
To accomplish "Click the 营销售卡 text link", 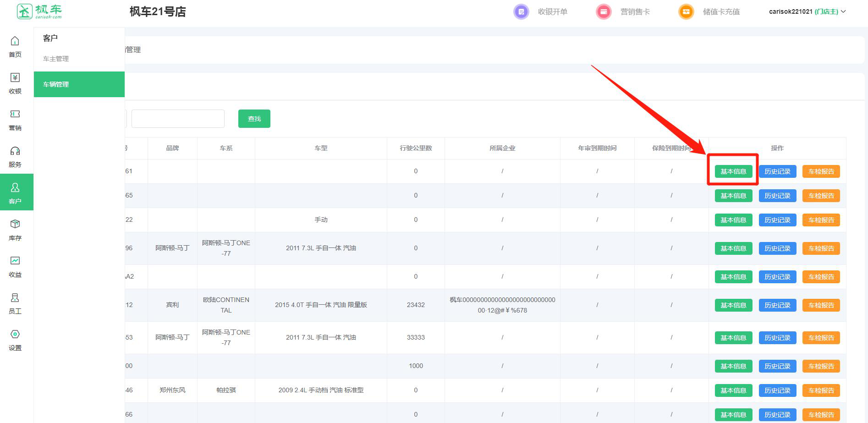I will (635, 12).
